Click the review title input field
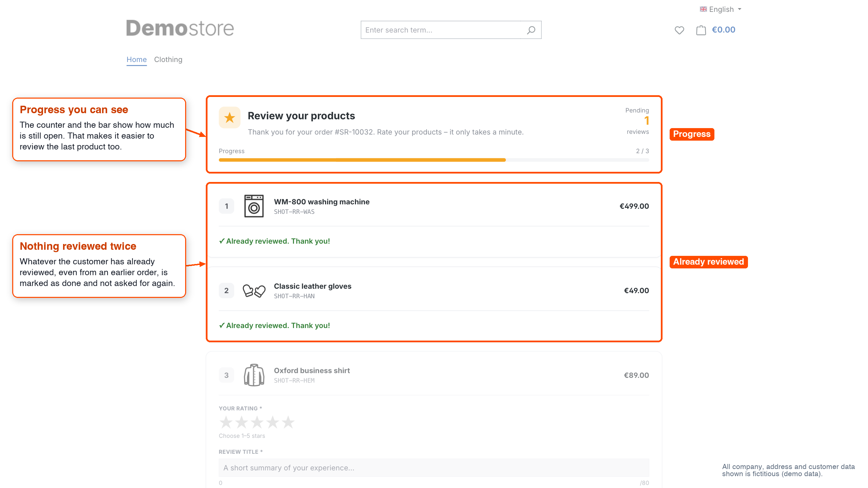Image resolution: width=868 pixels, height=488 pixels. (434, 468)
